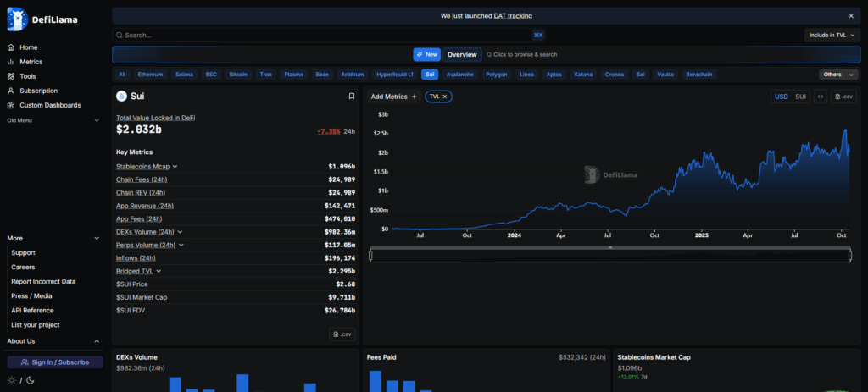
Task: Open the Include in TVL dropdown
Action: pos(832,35)
